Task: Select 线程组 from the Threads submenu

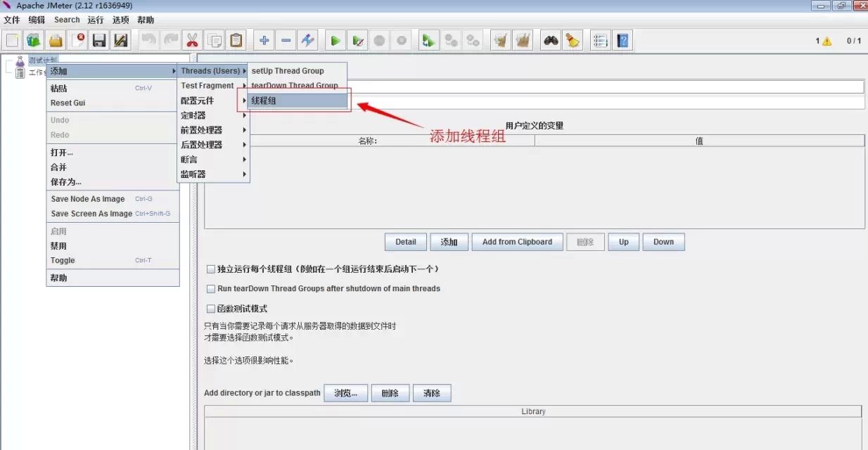Action: [x=298, y=101]
